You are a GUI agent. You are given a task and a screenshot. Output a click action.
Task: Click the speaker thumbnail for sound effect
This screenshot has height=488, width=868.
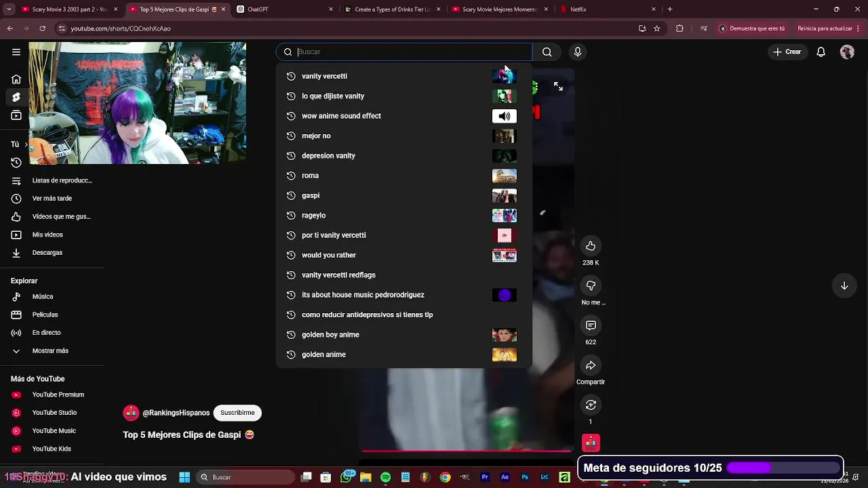coord(504,116)
